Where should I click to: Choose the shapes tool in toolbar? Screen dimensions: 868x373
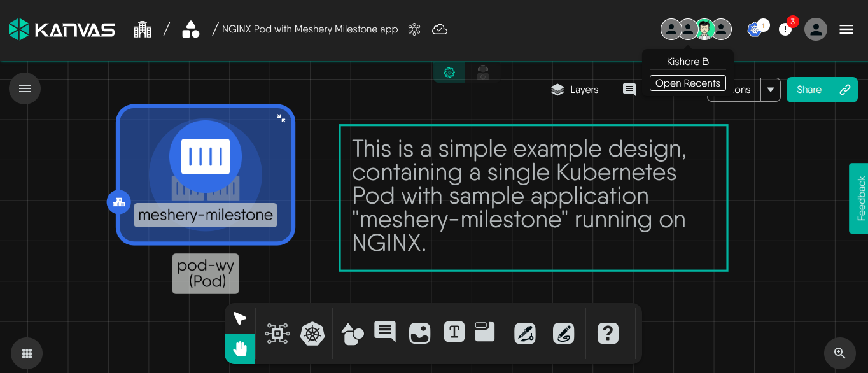pyautogui.click(x=353, y=334)
